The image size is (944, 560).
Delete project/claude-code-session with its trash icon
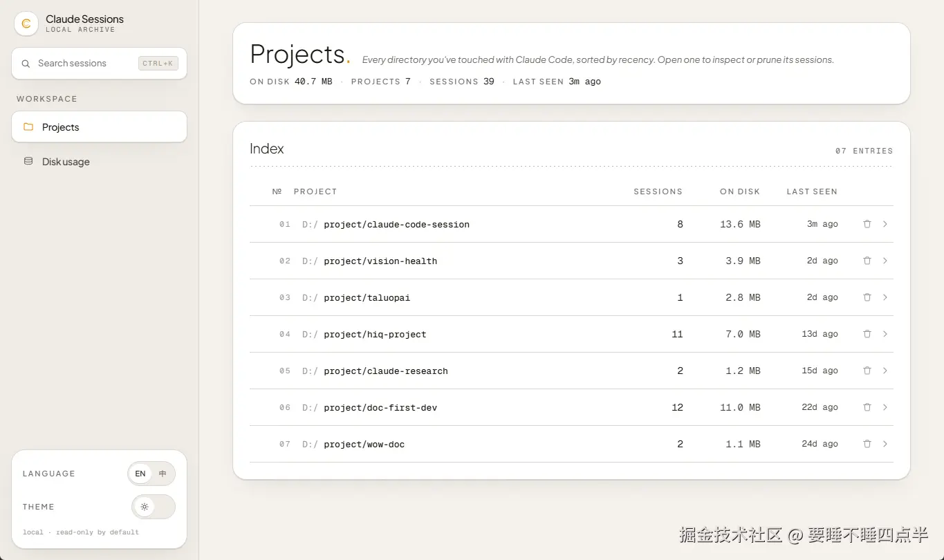click(867, 224)
